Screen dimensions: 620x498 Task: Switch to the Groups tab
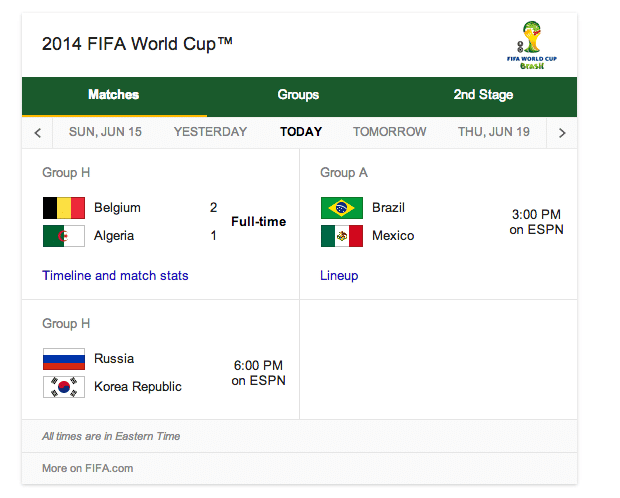point(298,95)
